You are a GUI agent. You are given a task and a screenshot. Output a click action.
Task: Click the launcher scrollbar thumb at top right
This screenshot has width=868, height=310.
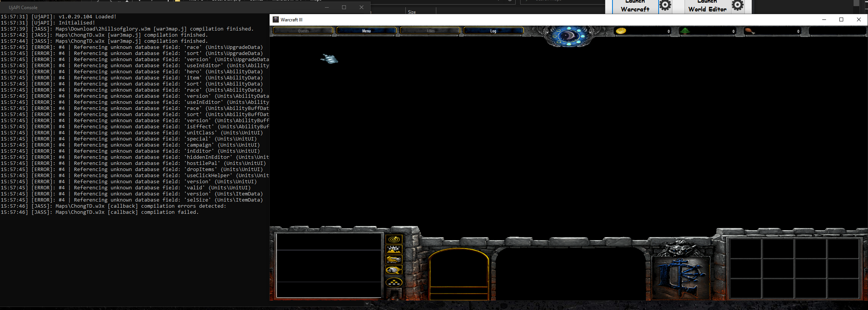tap(856, 3)
